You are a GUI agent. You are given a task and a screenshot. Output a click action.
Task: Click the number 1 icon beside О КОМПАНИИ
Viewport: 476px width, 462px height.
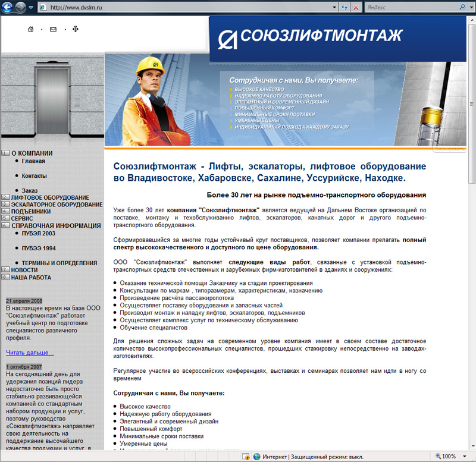point(5,153)
